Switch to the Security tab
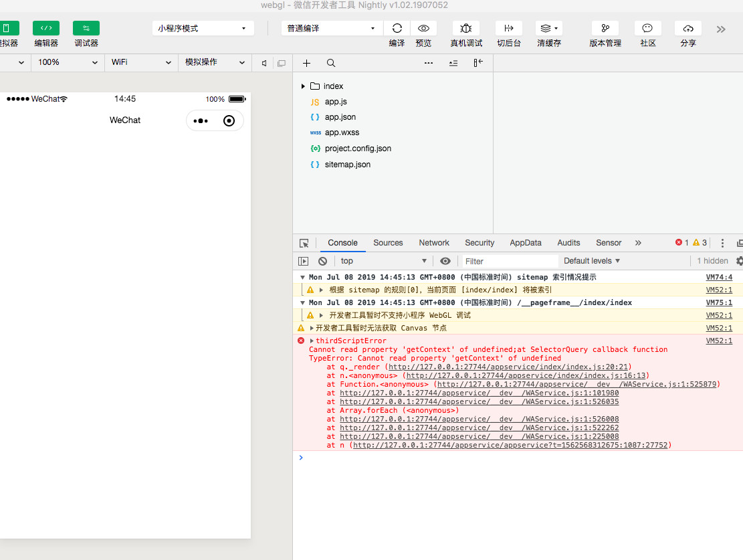Screen dimensions: 743x560 [x=480, y=243]
